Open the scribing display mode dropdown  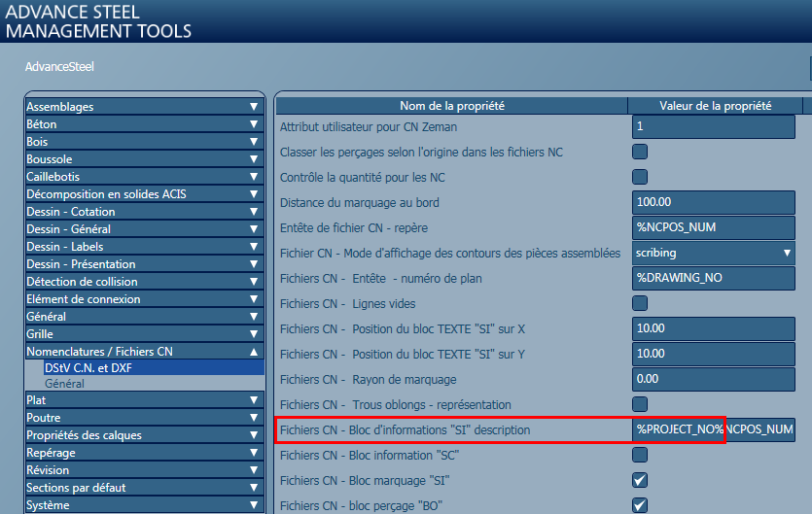714,254
